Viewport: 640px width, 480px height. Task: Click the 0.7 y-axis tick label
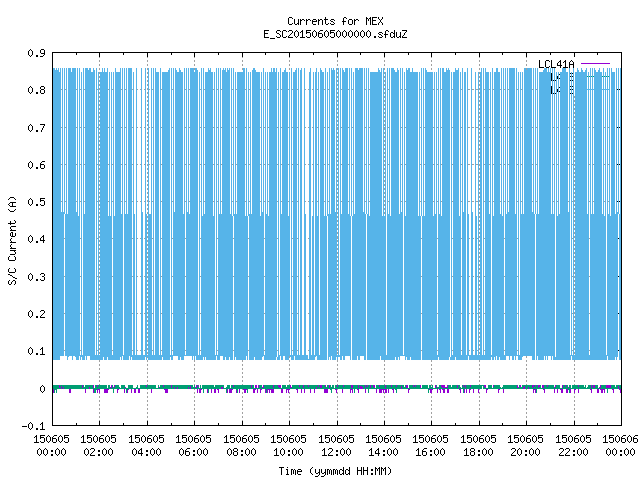(x=36, y=128)
